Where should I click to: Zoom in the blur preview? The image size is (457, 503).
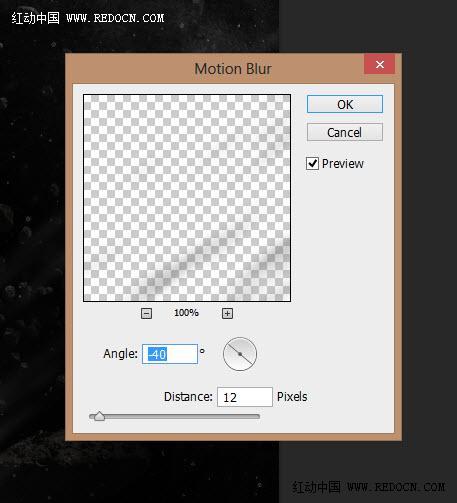(227, 313)
